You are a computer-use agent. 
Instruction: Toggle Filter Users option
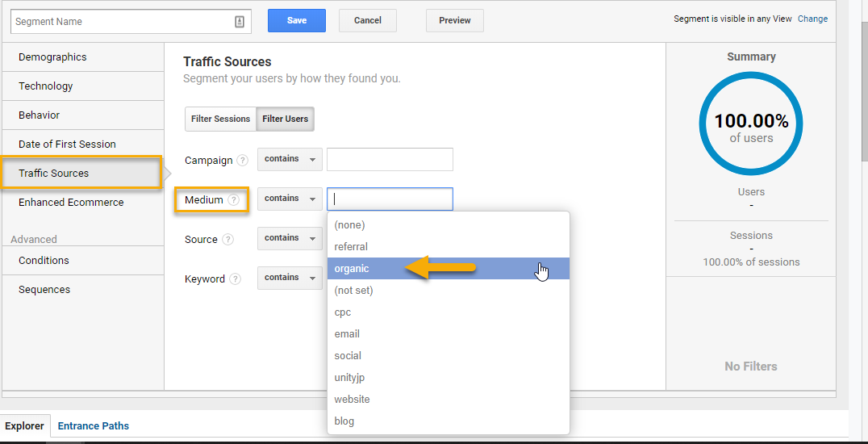pos(286,119)
